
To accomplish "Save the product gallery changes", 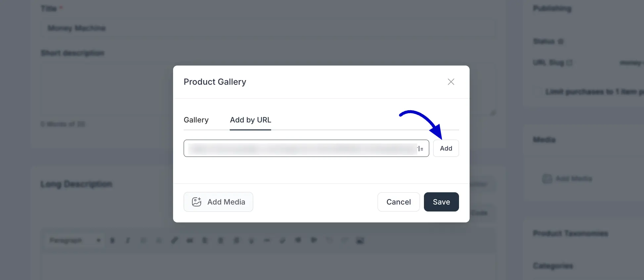I will point(441,202).
